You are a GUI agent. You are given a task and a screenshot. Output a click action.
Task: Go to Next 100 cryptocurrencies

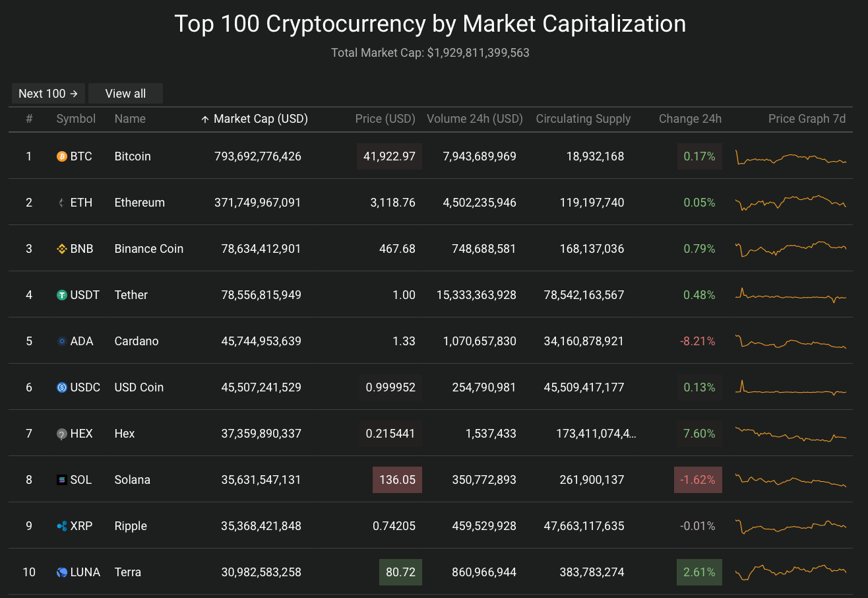(48, 94)
